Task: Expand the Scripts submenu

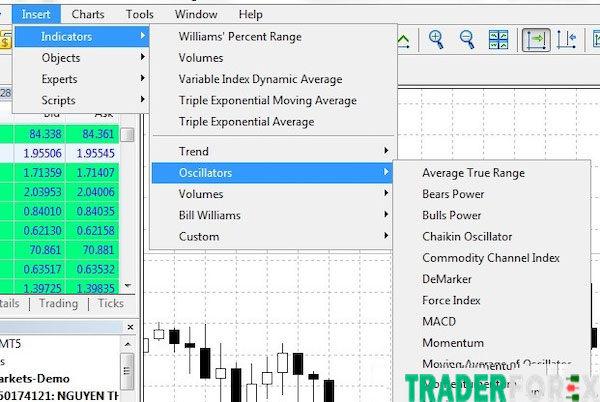Action: [82, 100]
